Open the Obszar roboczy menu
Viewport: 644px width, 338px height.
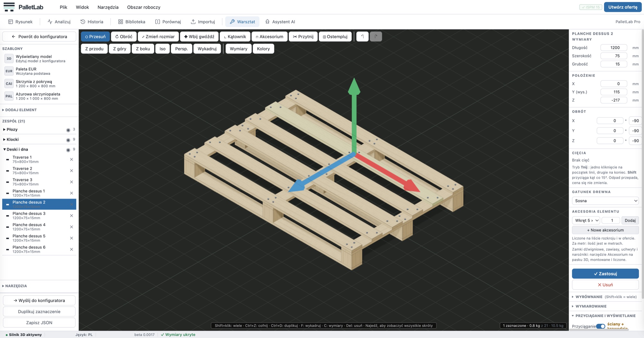pyautogui.click(x=144, y=7)
